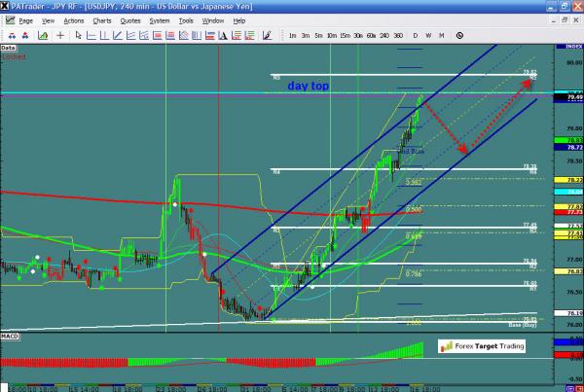Select the 60m timeframe button
Viewport: 584px width, 392px height.
371,35
